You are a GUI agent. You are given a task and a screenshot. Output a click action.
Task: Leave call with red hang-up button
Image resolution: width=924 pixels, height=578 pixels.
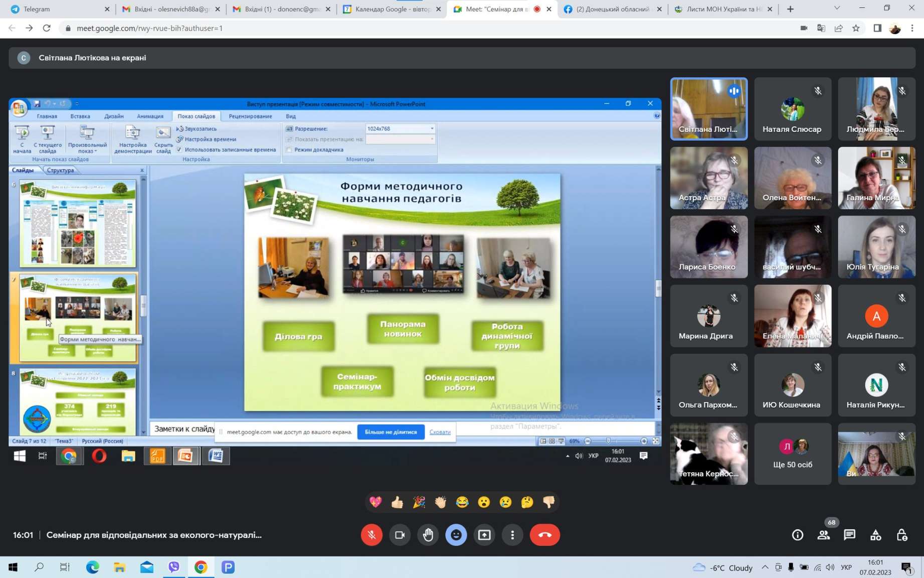coord(544,535)
